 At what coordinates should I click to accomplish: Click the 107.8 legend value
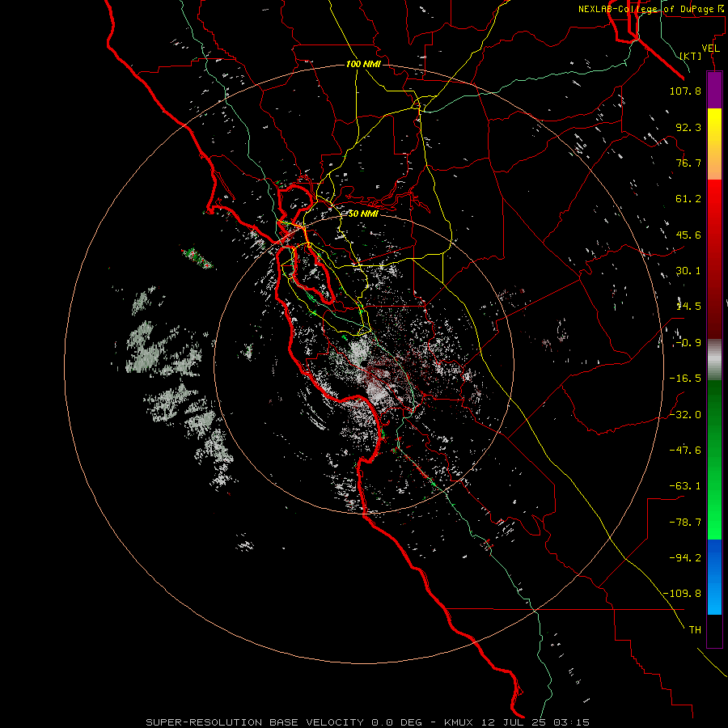coord(685,91)
